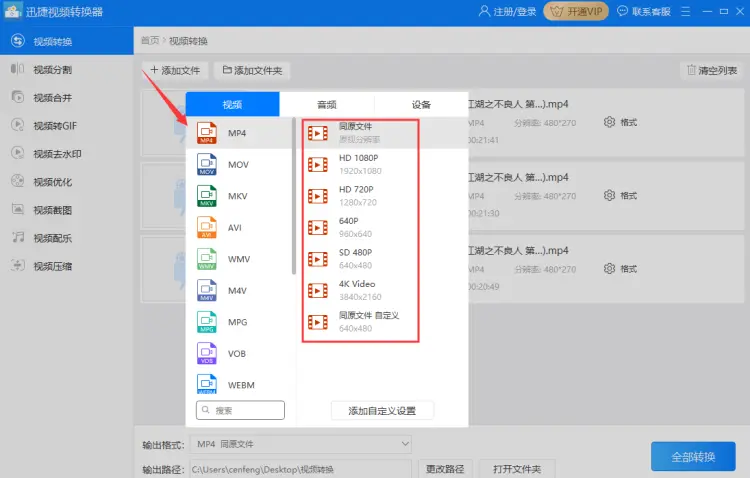This screenshot has height=478, width=750.
Task: Select the MP4 format icon
Action: click(207, 133)
